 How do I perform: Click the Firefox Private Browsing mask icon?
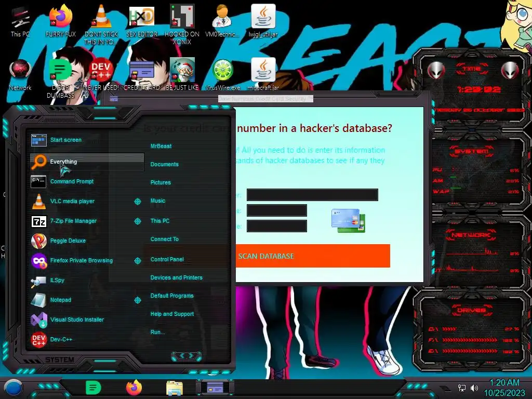point(38,261)
